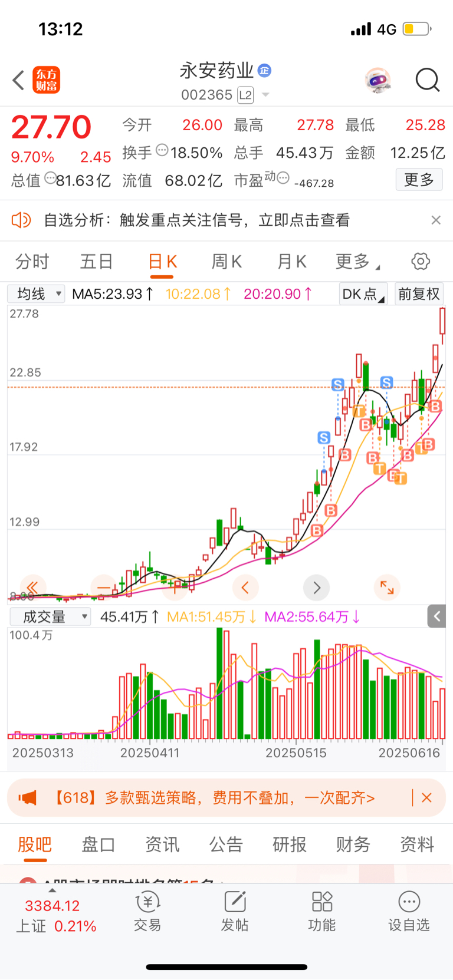Switch to the 公告 tab

(x=226, y=844)
